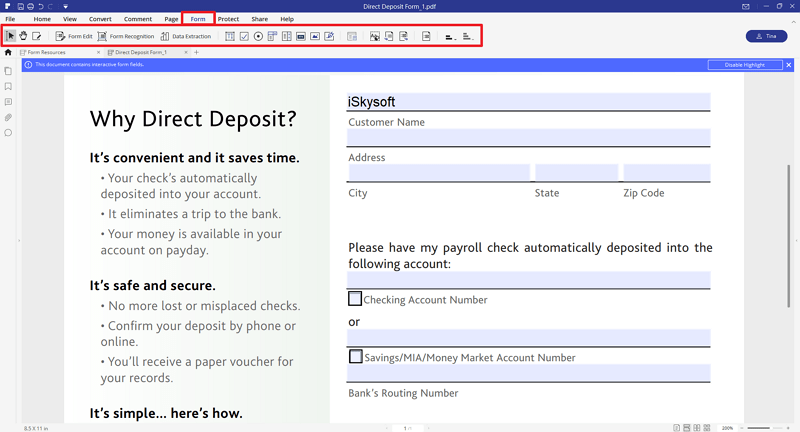Add a push button form element
Screen dimensions: 800x432
(x=301, y=36)
